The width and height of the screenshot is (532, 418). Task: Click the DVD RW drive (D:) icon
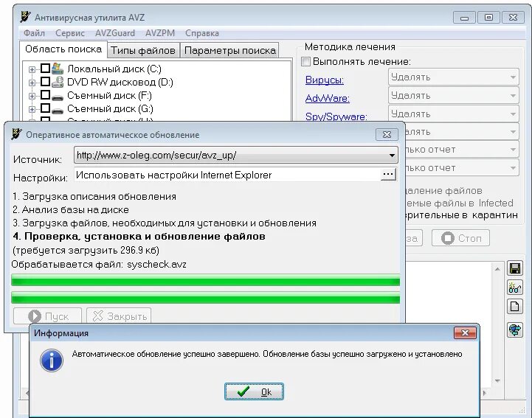point(58,82)
